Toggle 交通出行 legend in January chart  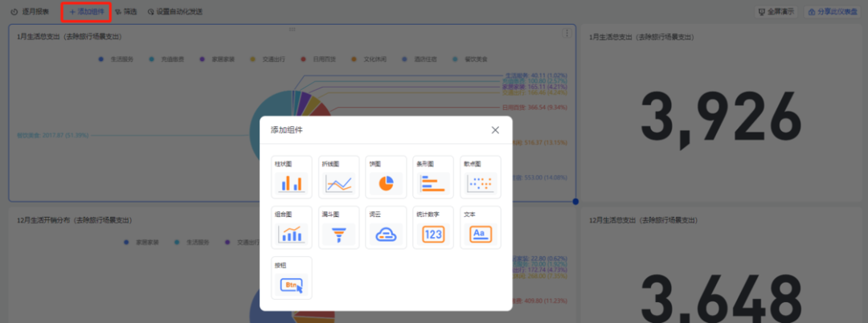pos(268,59)
